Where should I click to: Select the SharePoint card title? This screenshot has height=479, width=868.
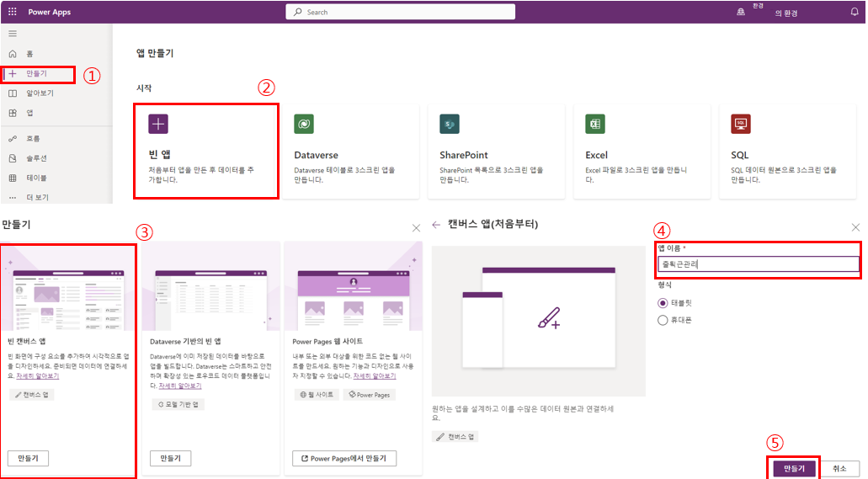click(x=464, y=155)
